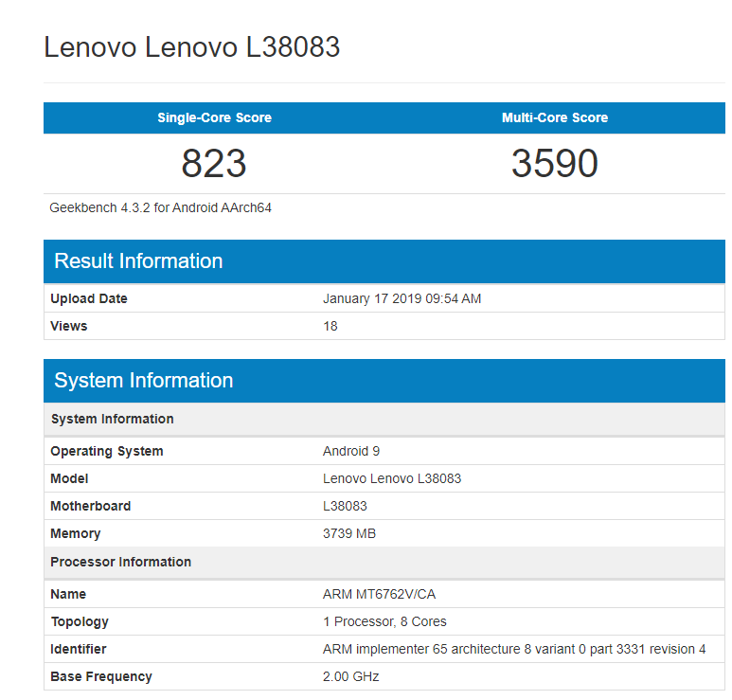This screenshot has height=700, width=732.
Task: Select the single-core score value 823
Action: pos(214,164)
